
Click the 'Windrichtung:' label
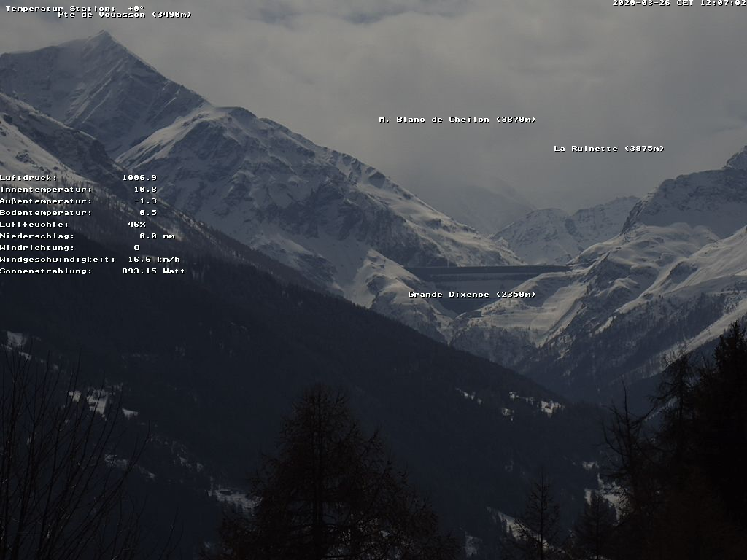pyautogui.click(x=37, y=248)
